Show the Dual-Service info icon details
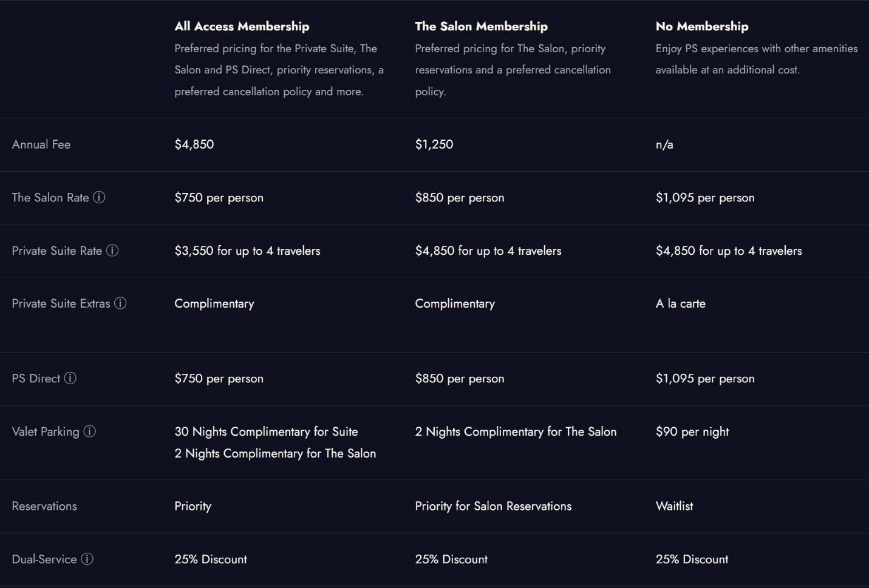 [87, 559]
